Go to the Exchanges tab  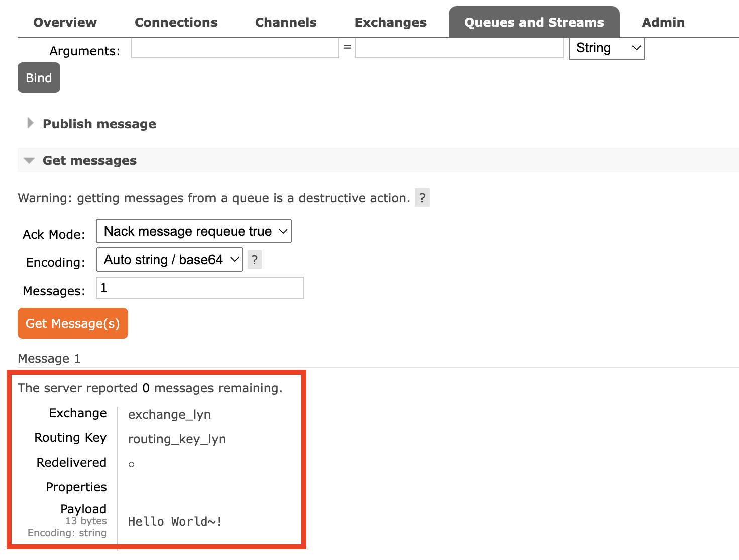tap(390, 22)
